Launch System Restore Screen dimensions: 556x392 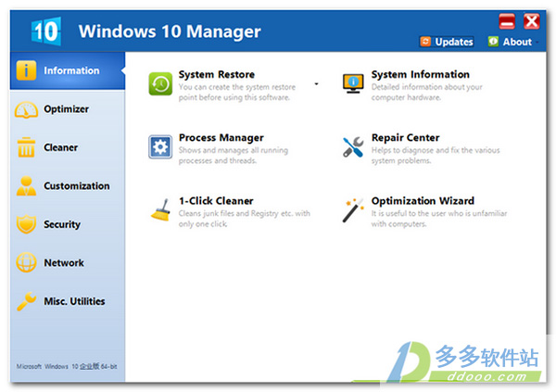217,74
